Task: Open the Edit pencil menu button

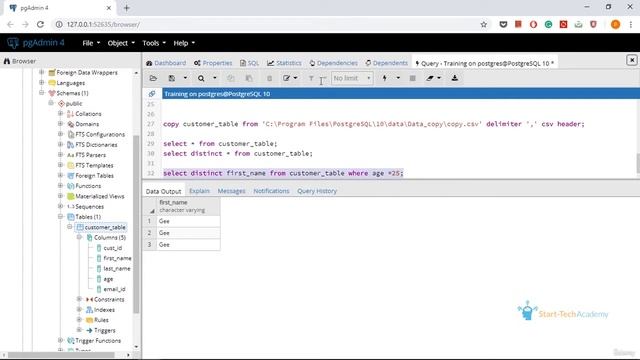Action: [x=287, y=78]
